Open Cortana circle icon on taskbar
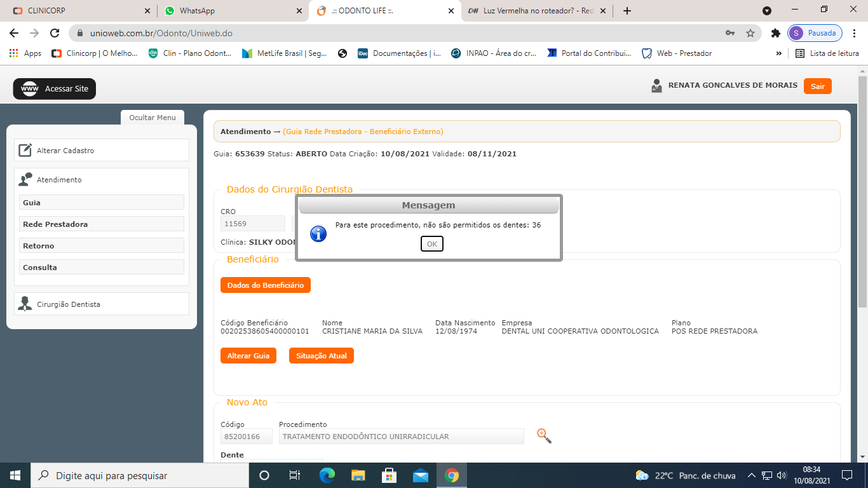Viewport: 868px width, 488px height. [x=264, y=475]
